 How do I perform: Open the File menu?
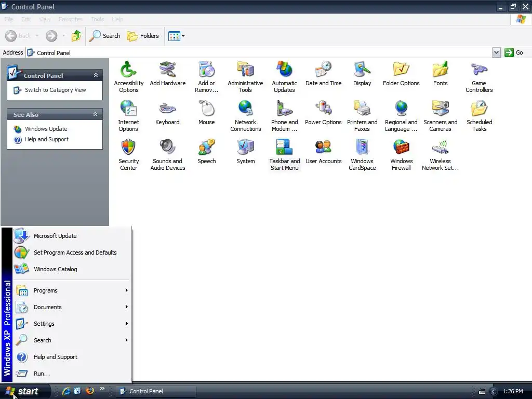(9, 19)
